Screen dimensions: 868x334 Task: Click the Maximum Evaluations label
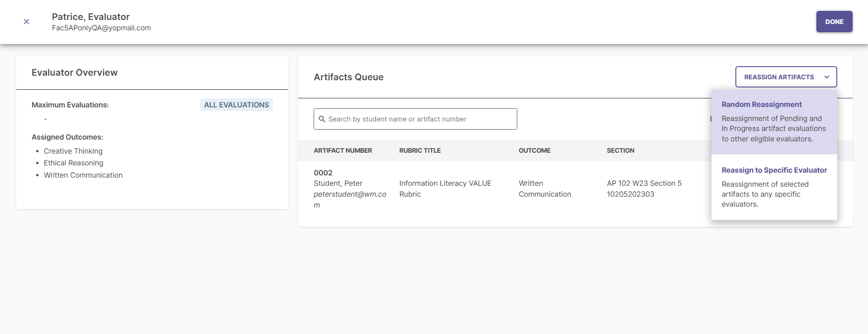pyautogui.click(x=70, y=105)
